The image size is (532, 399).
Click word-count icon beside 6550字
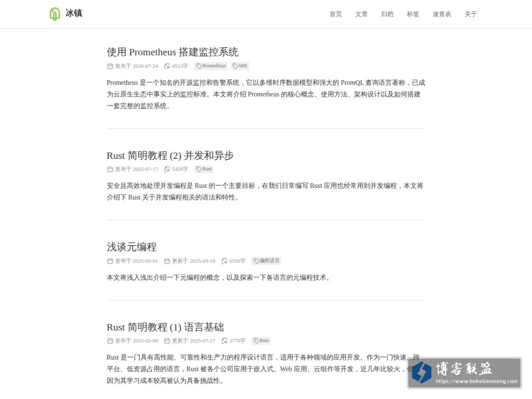(x=224, y=261)
